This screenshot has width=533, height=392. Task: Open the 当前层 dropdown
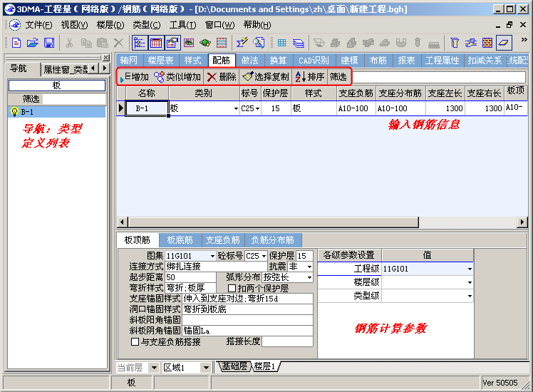point(154,368)
